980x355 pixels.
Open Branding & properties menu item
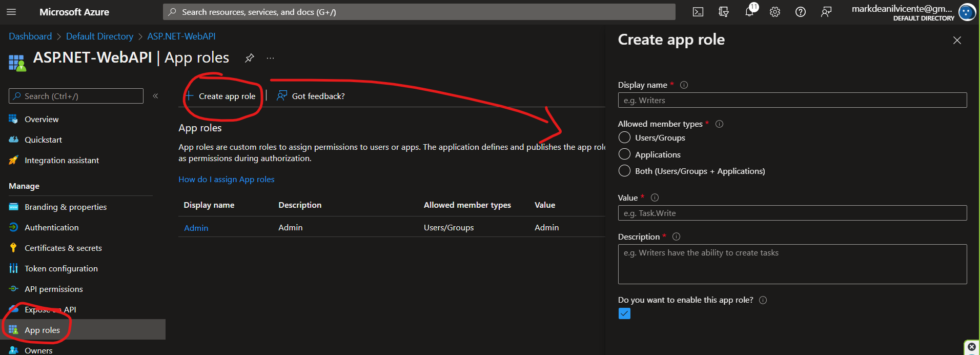coord(66,207)
